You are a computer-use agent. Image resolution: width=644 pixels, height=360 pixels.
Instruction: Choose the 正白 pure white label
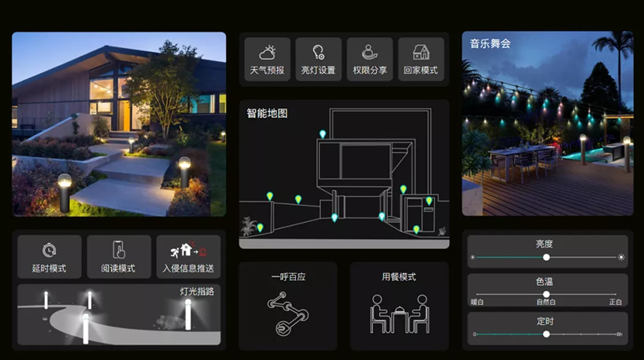(615, 302)
